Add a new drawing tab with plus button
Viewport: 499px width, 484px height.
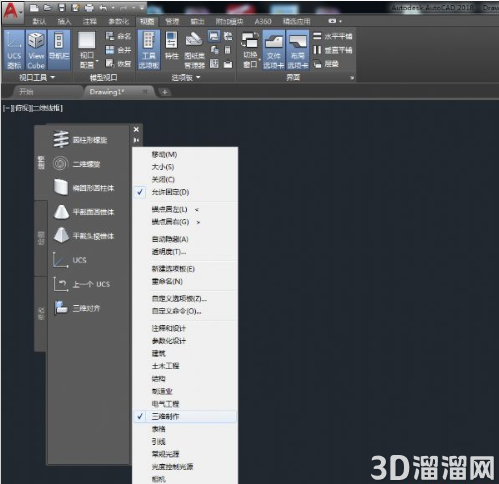[x=165, y=92]
